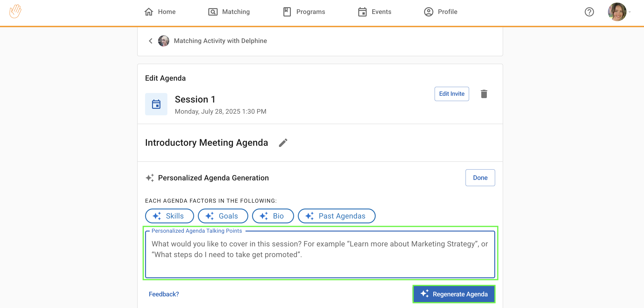This screenshot has height=308, width=644.
Task: Click the sparkle icon beside Personalized Agenda Generation
Action: [x=150, y=178]
